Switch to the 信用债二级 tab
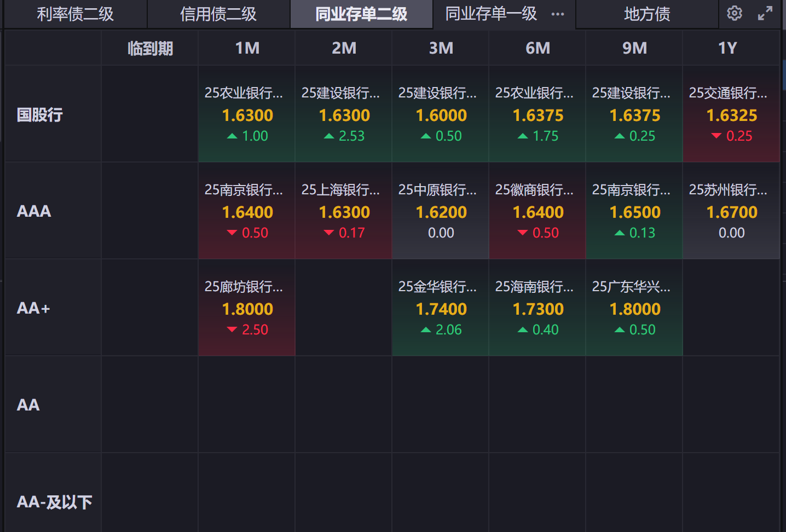Image resolution: width=786 pixels, height=532 pixels. pyautogui.click(x=218, y=14)
